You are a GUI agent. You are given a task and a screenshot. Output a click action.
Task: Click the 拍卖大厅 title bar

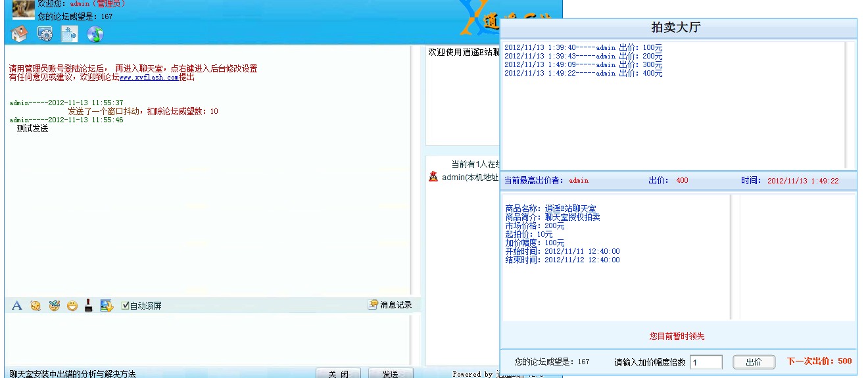click(679, 28)
